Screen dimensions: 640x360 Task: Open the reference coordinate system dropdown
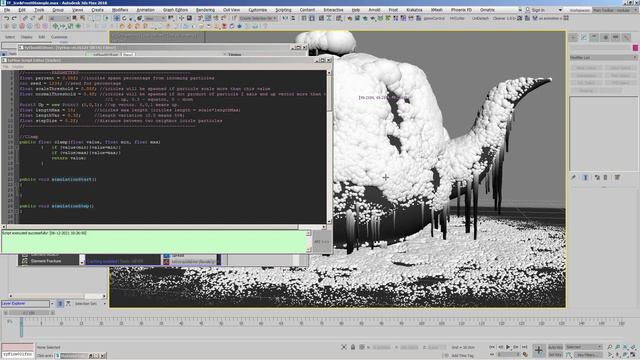155,18
